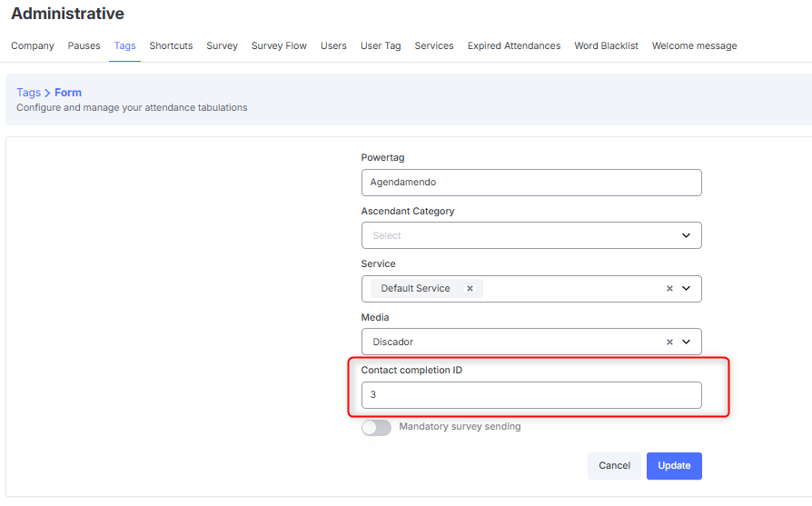Open the Company tab

(x=33, y=45)
